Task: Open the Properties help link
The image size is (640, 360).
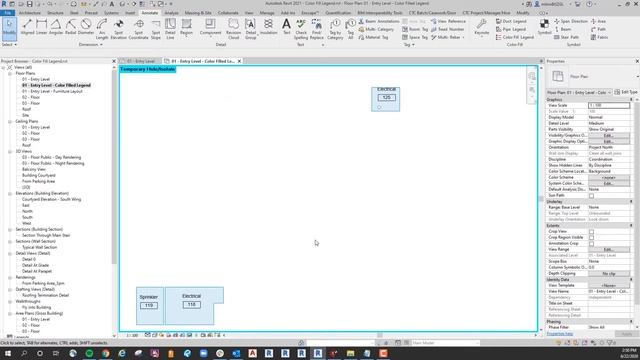Action: click(560, 334)
